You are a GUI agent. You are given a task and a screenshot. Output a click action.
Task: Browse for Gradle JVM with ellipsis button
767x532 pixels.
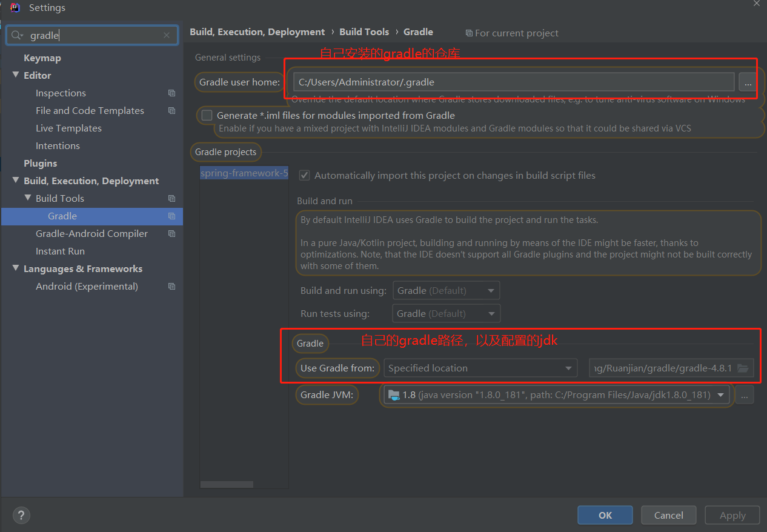(x=745, y=395)
